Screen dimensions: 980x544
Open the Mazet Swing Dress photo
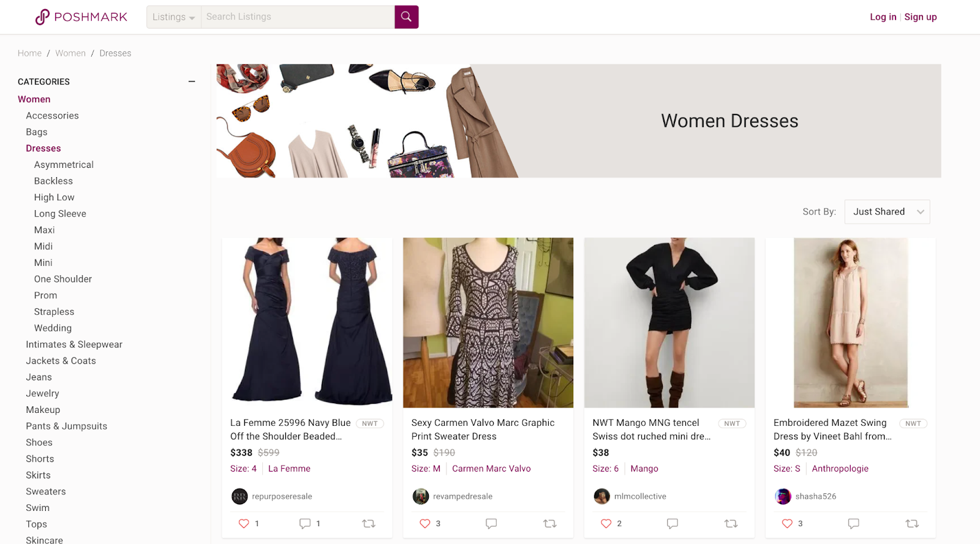pos(851,323)
